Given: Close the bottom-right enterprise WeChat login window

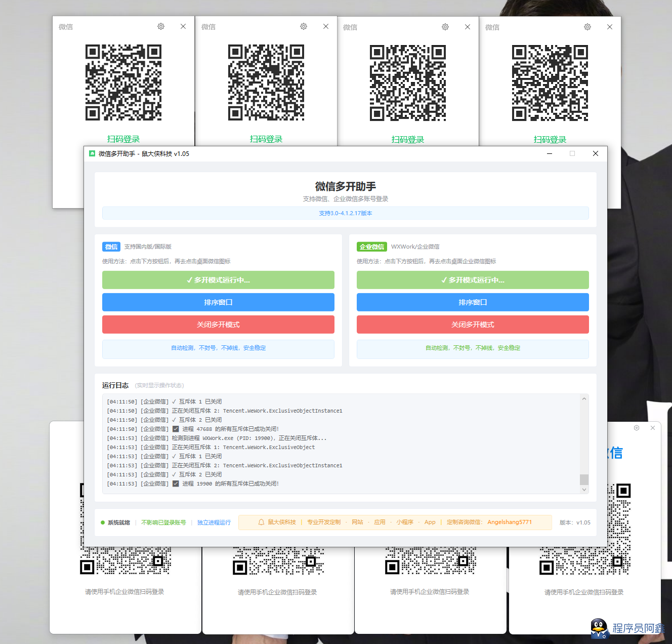Looking at the screenshot, I should point(653,428).
